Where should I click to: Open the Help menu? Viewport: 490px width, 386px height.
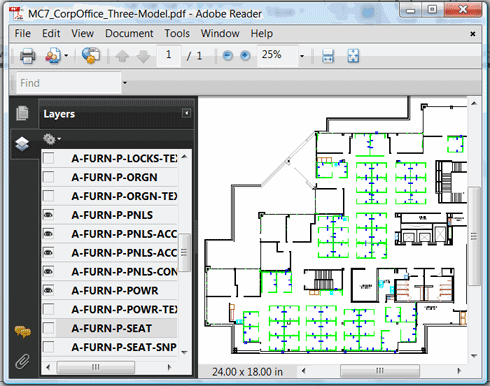coord(262,33)
